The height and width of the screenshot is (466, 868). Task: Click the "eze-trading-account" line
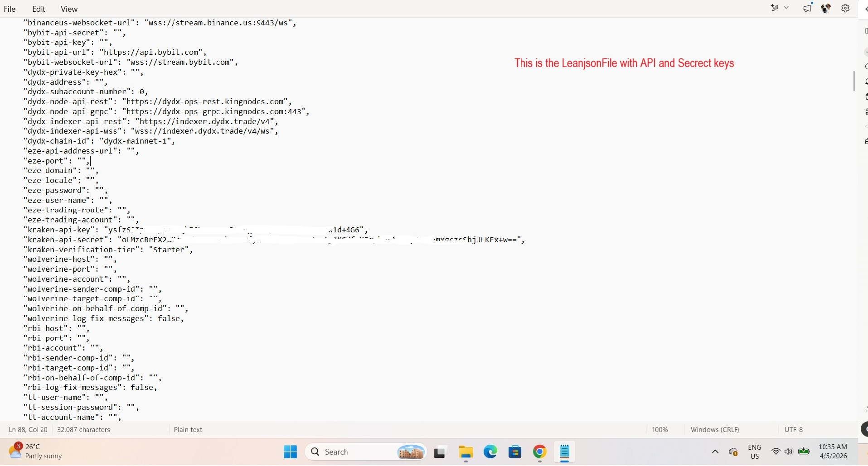pyautogui.click(x=81, y=220)
